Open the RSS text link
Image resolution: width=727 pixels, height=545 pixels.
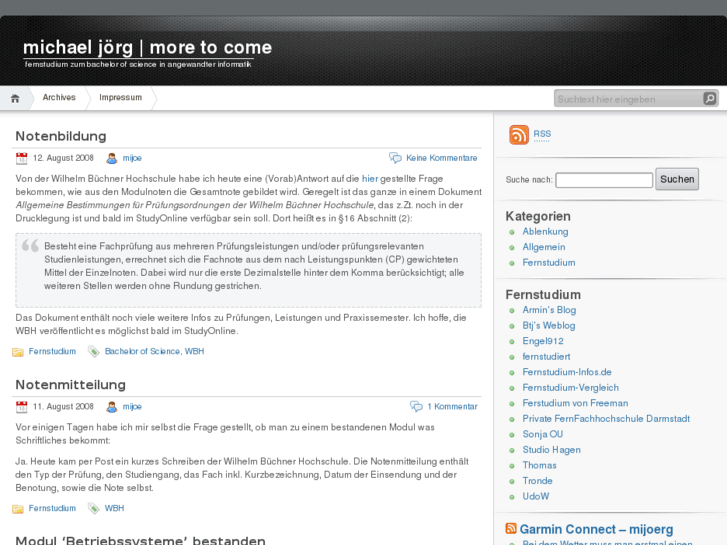tap(542, 134)
